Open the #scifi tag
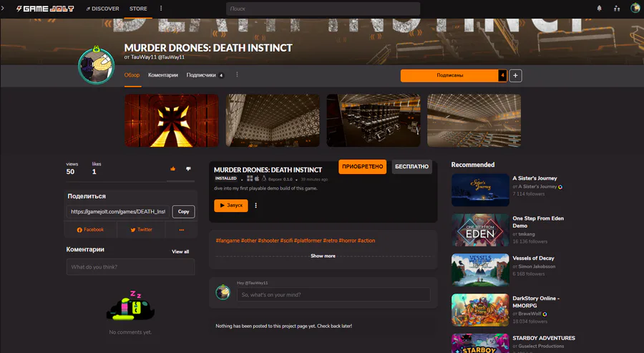 [x=286, y=241]
